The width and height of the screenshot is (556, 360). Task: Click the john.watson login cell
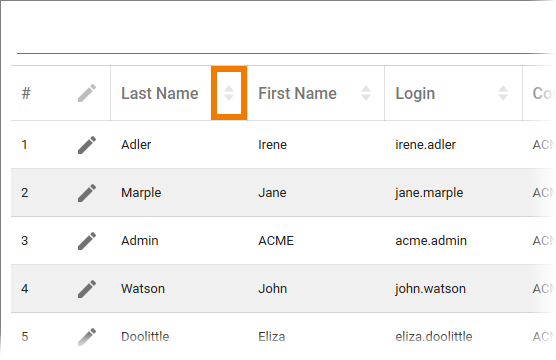tap(430, 289)
